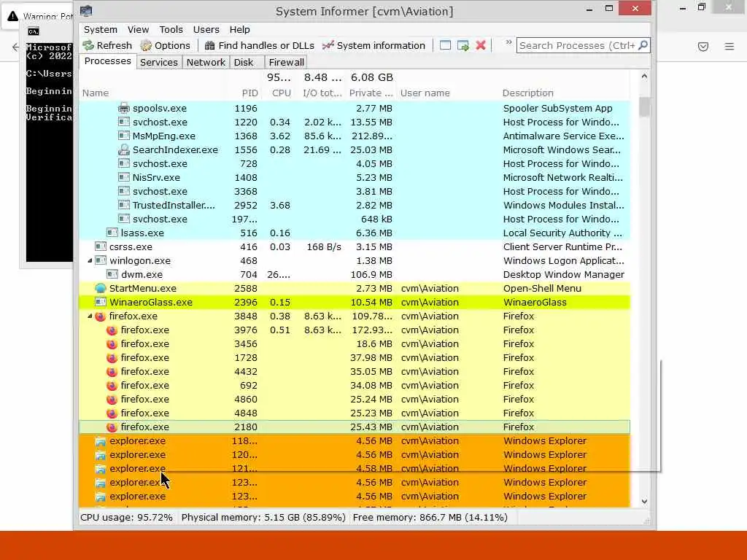Open System information window
Screen dimensions: 747x560
coord(373,45)
